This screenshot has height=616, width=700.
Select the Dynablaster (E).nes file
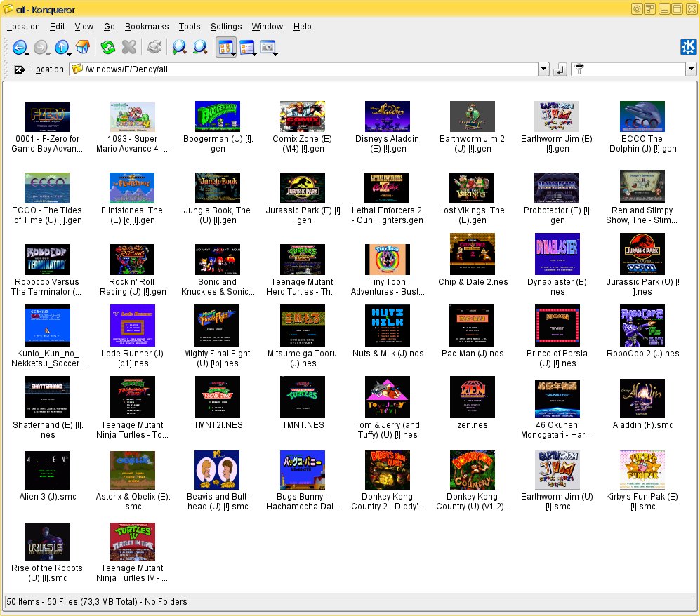pos(557,265)
